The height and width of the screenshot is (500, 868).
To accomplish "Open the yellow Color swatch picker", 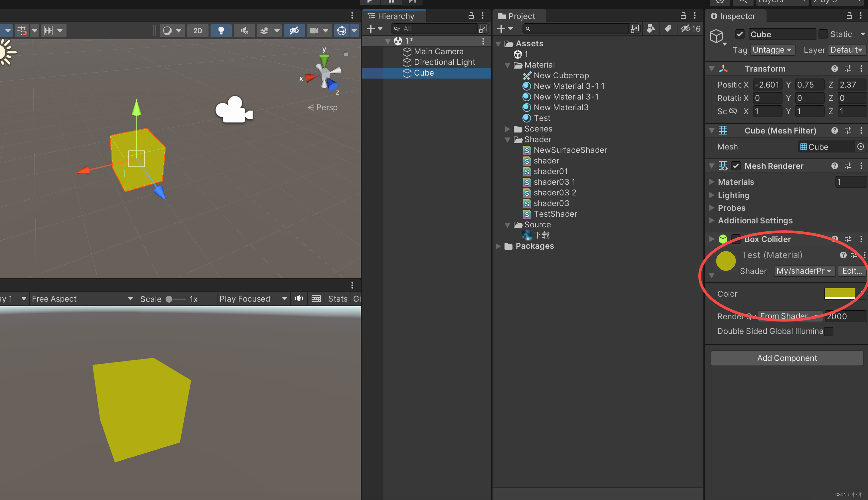I will [839, 294].
